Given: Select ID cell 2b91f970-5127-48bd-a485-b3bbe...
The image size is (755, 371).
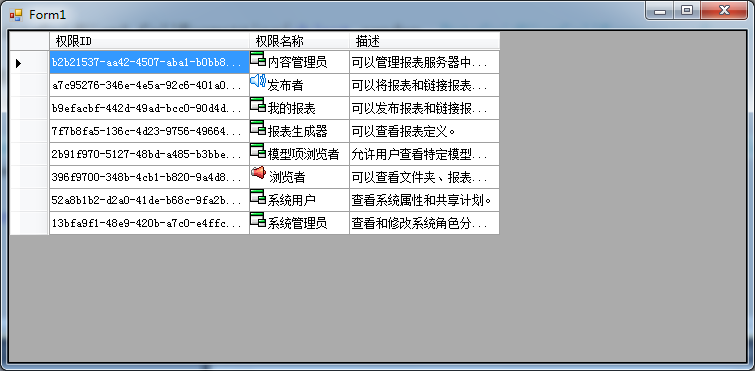Looking at the screenshot, I should [x=149, y=154].
